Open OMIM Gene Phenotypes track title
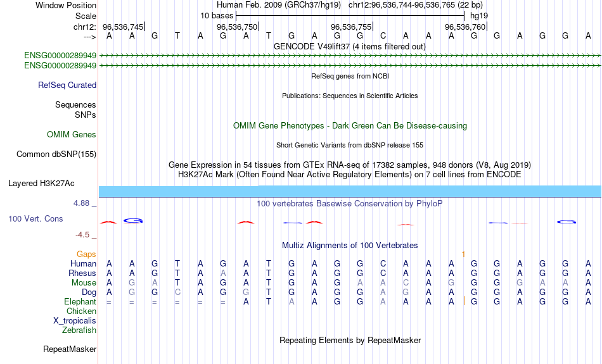Image resolution: width=602 pixels, height=364 pixels. point(350,126)
